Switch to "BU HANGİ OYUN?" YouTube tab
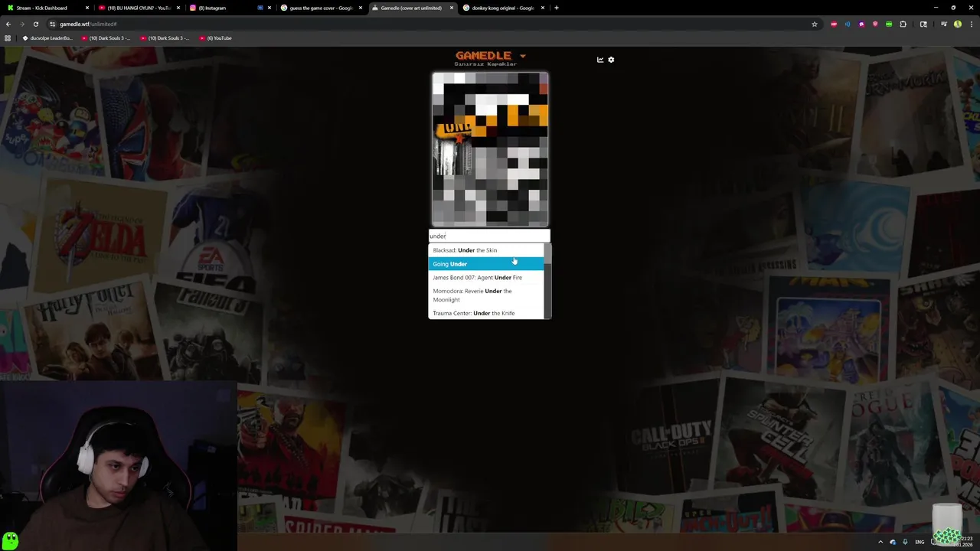This screenshot has height=551, width=980. pyautogui.click(x=138, y=8)
